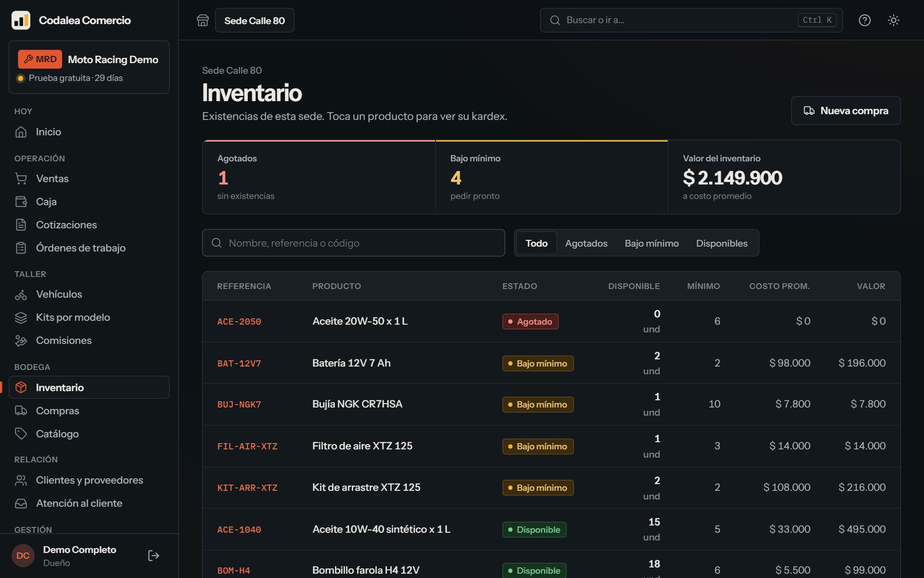Click the Bajo mínimo summary card

click(x=552, y=177)
